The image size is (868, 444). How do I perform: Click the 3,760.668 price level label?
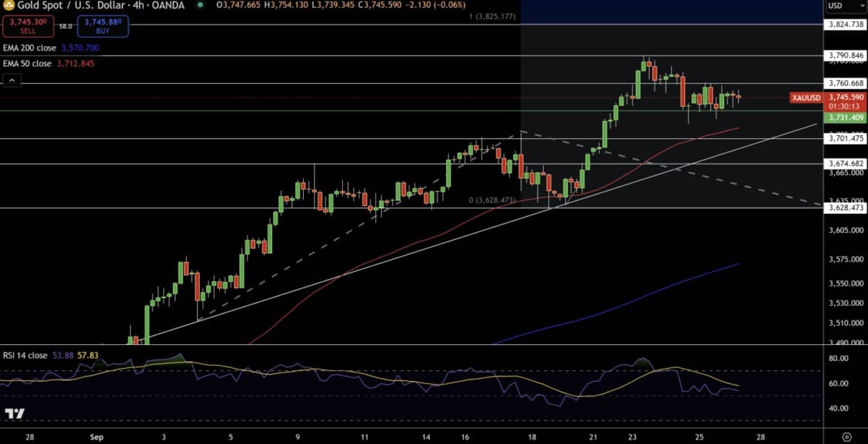click(845, 83)
